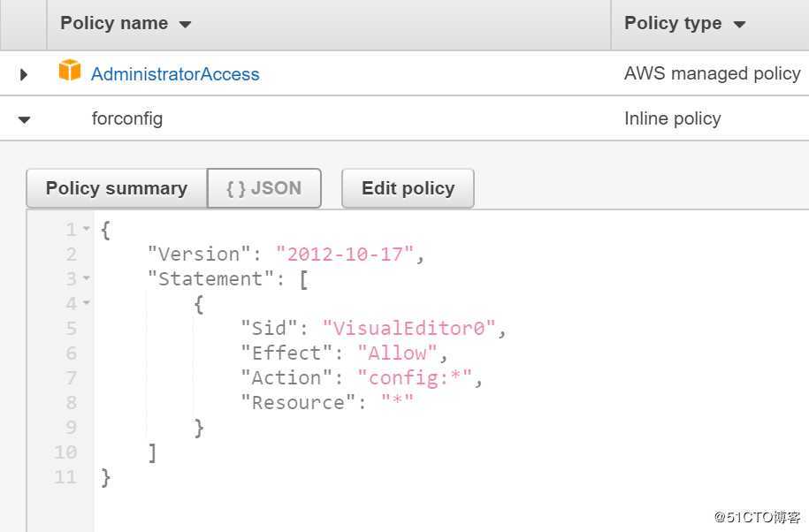Switch to Policy summary view

pos(117,188)
